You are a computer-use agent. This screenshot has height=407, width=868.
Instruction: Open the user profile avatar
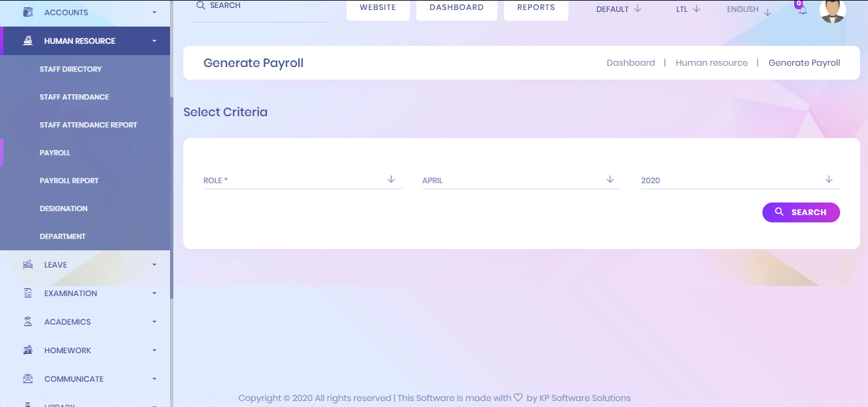833,10
